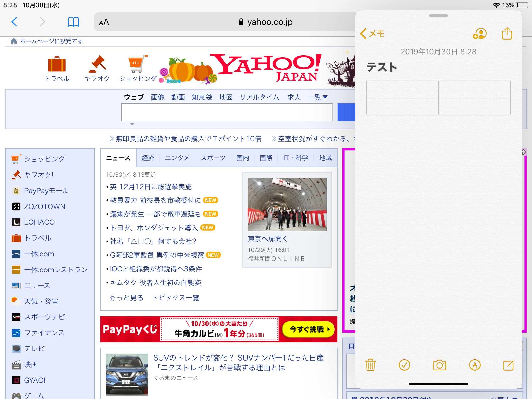
Task: Select the リアルタイム search tab
Action: tap(259, 97)
